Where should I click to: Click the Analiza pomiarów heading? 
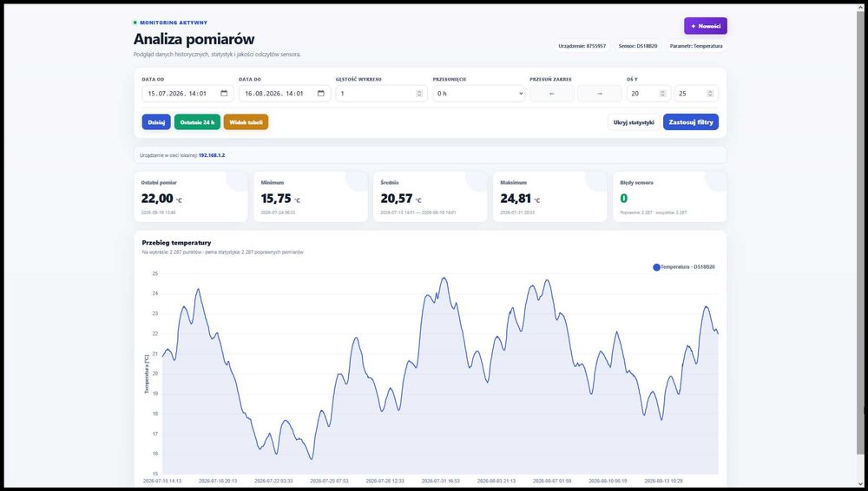coord(194,39)
